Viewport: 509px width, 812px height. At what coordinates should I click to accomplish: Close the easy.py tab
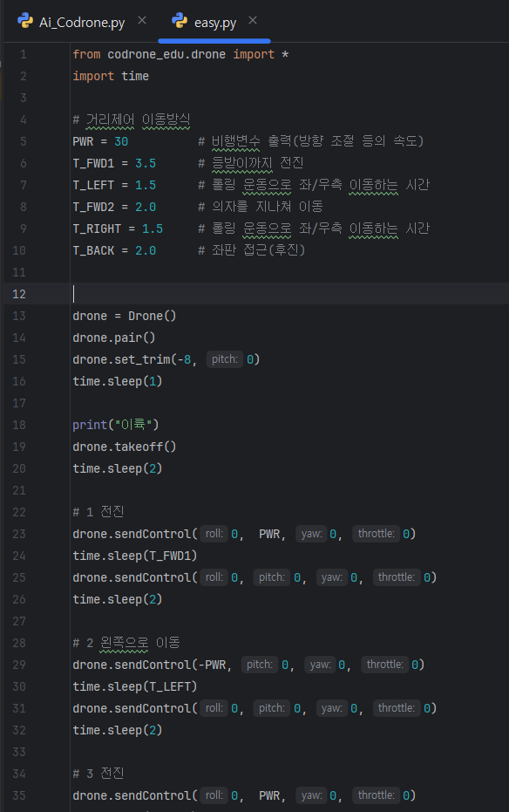point(253,20)
